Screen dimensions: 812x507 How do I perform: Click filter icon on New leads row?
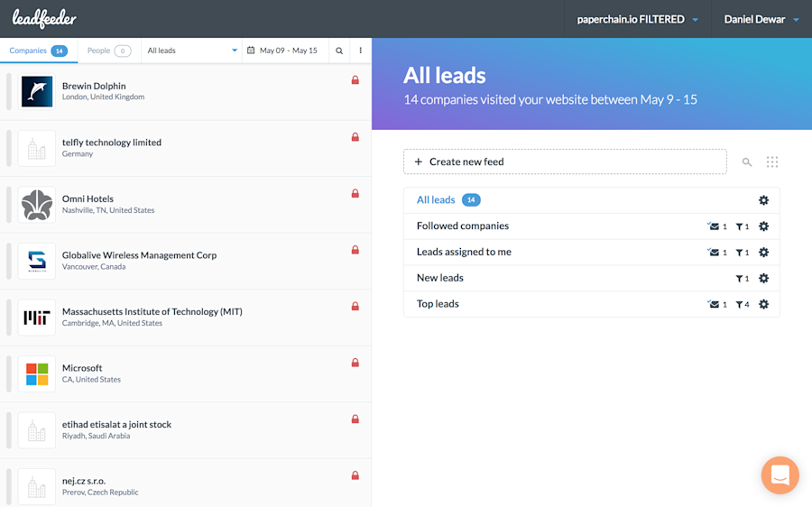point(740,278)
